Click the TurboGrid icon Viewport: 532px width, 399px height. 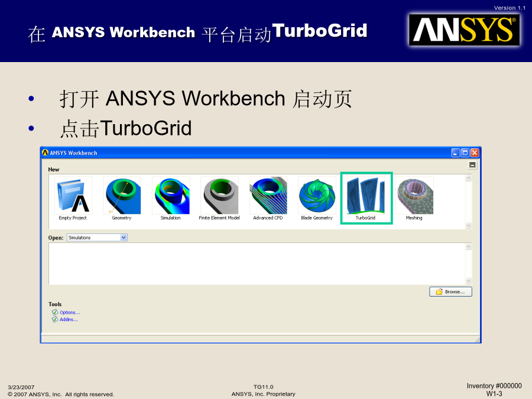tap(366, 196)
